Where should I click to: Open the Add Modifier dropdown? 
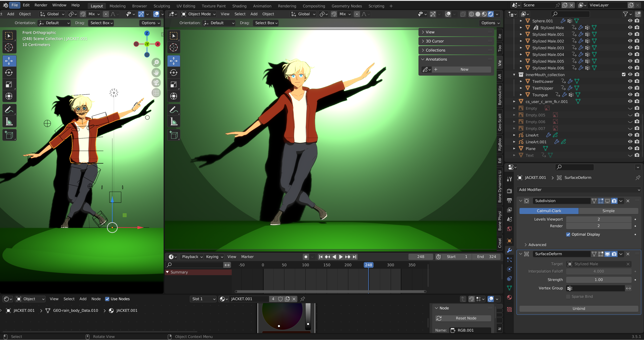pos(579,189)
